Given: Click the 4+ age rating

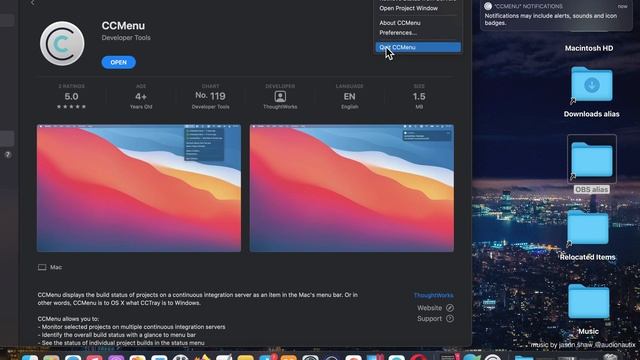Looking at the screenshot, I should [141, 97].
